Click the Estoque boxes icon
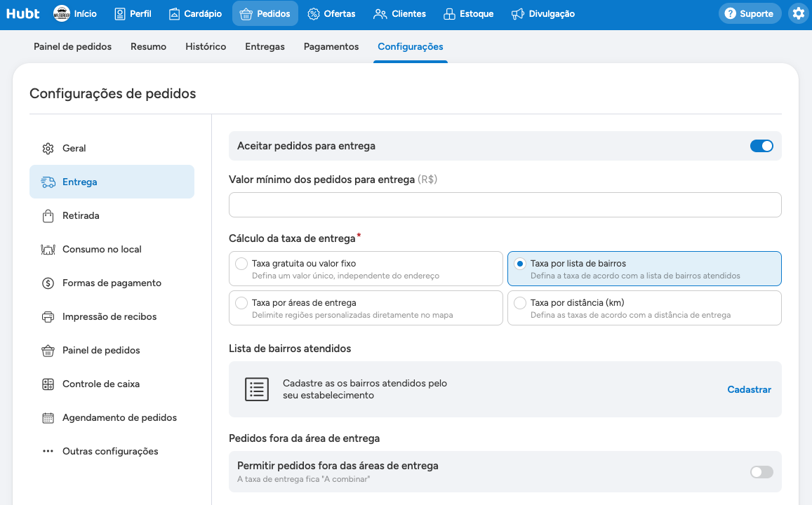This screenshot has width=812, height=505. (449, 14)
